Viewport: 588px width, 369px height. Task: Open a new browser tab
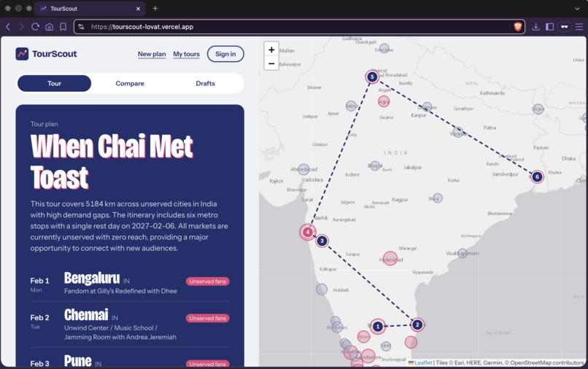click(155, 8)
